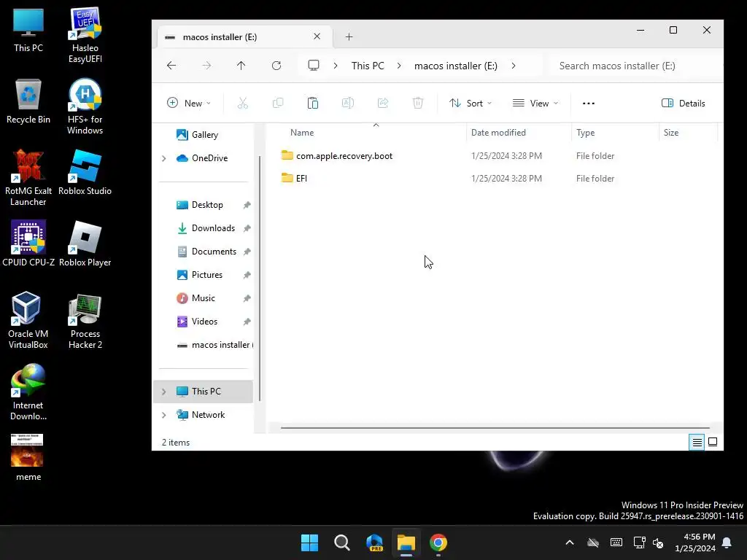Go forward with the right arrow
Viewport: 747px width, 560px height.
pyautogui.click(x=206, y=66)
